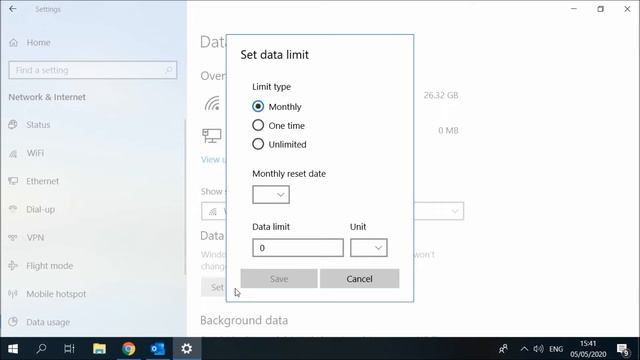The image size is (640, 360).
Task: Open the taskbar clock showing 15:41
Action: pos(588,349)
